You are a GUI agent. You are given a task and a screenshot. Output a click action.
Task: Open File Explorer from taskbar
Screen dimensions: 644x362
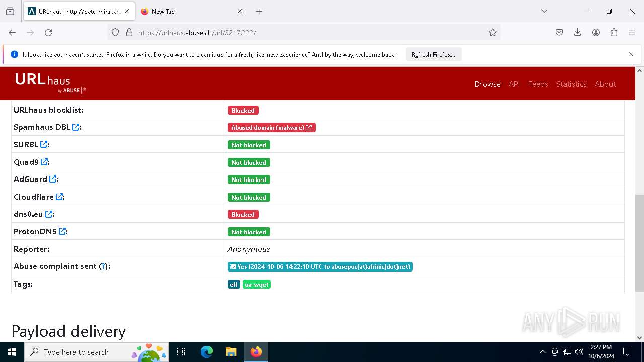(x=231, y=352)
